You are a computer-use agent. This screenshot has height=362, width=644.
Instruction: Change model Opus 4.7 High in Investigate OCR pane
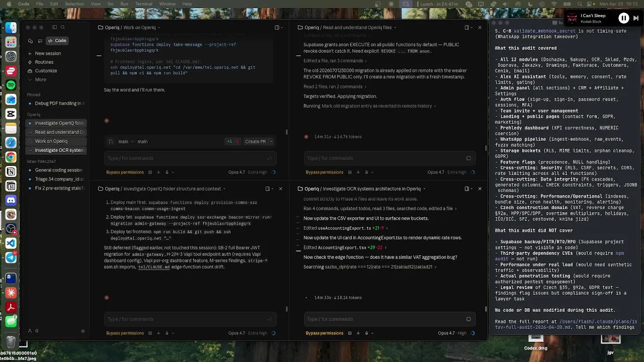452,333
